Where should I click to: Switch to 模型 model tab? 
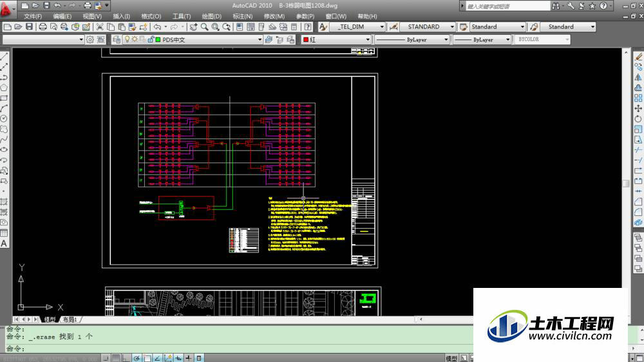tap(50, 319)
